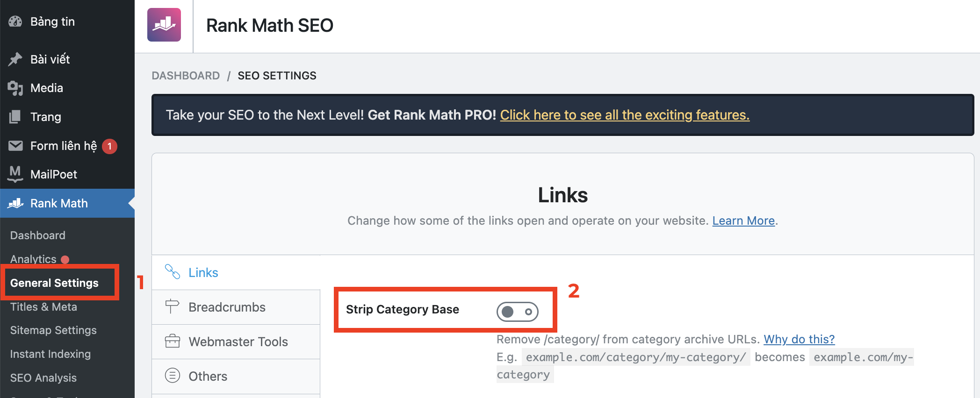Screen dimensions: 980x398
Task: Select the Rank Math sidebar icon
Action: (15, 203)
